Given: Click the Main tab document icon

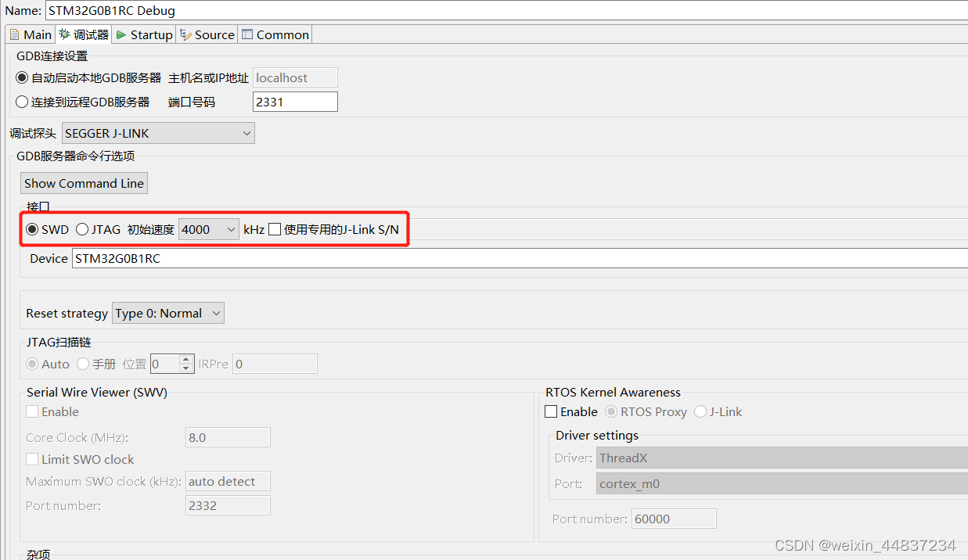Looking at the screenshot, I should [15, 34].
